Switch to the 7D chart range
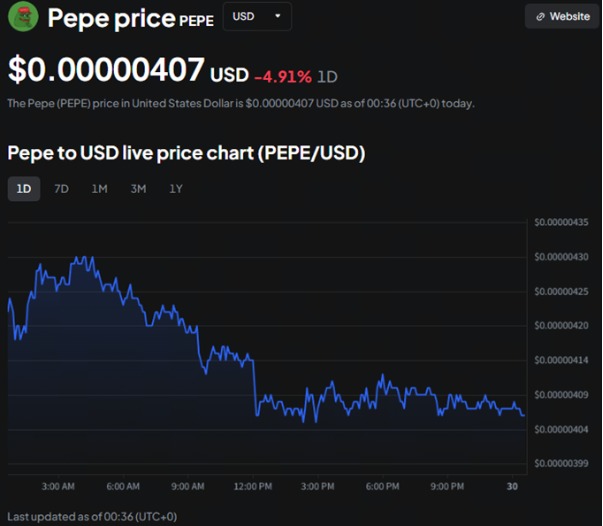This screenshot has height=526, width=603. point(61,189)
